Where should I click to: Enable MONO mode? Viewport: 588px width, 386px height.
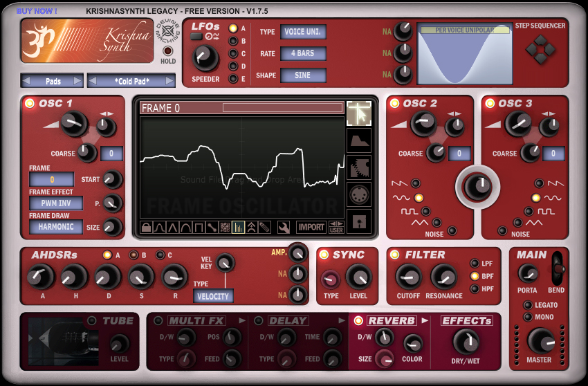(x=528, y=317)
